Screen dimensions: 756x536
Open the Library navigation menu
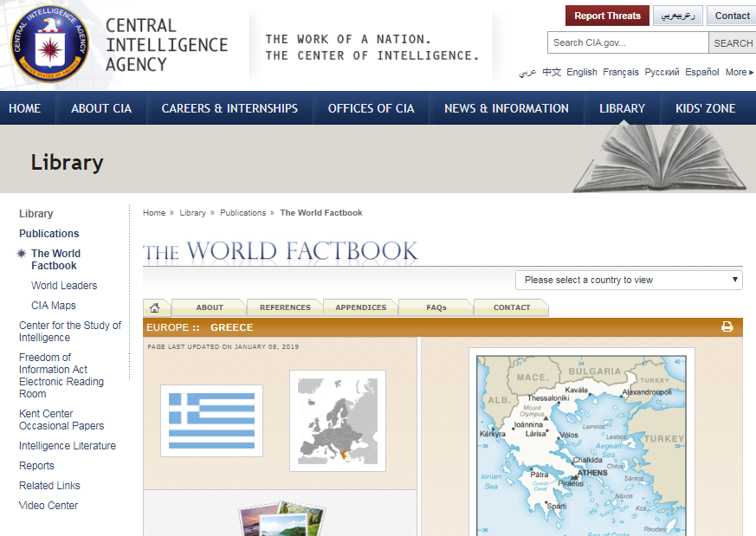click(x=622, y=108)
